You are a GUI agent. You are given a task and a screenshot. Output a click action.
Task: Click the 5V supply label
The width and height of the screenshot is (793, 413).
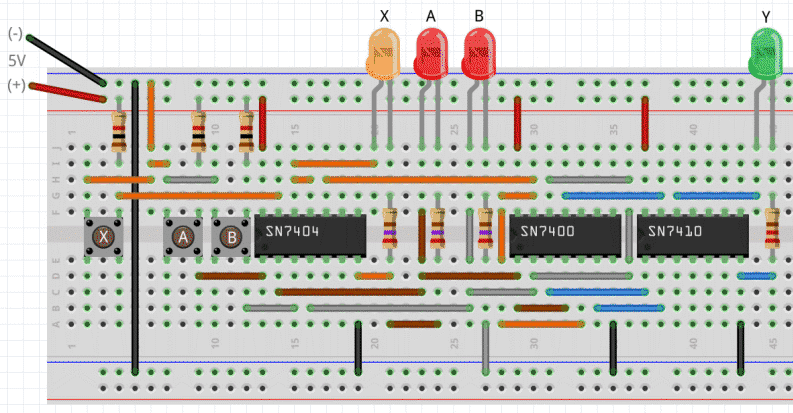(x=15, y=59)
